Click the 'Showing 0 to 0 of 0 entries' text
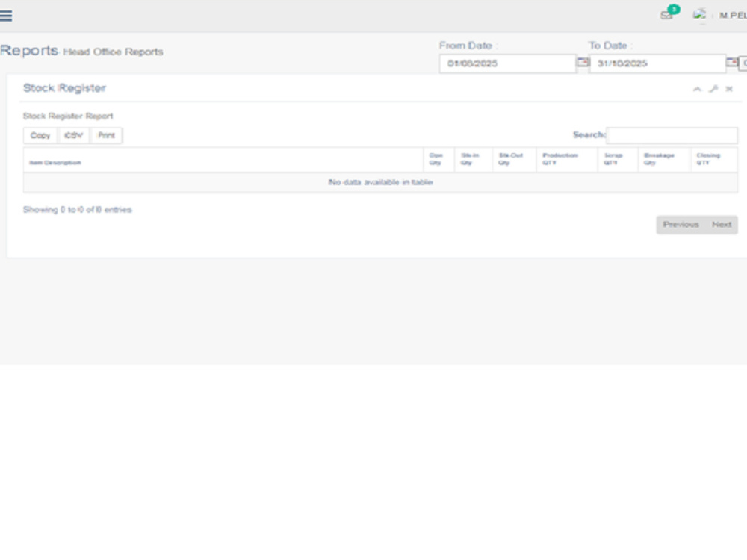This screenshot has height=560, width=747. tap(77, 210)
